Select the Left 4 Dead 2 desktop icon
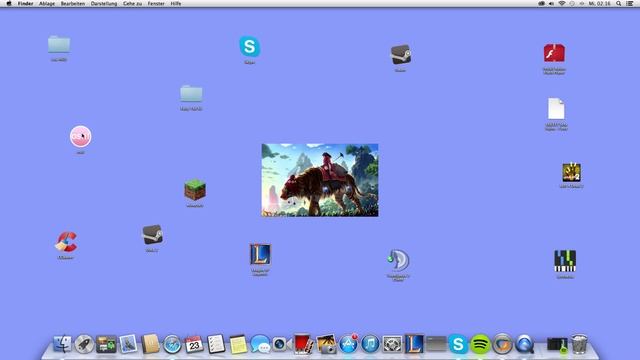 pyautogui.click(x=571, y=172)
